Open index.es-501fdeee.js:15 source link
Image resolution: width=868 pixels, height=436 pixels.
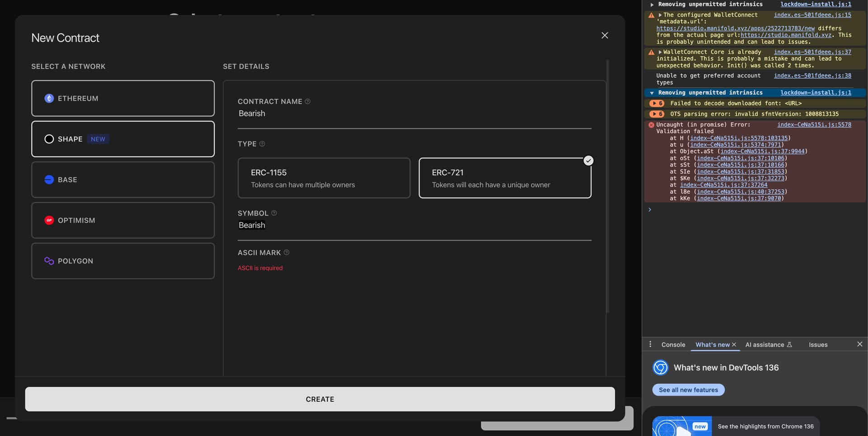click(812, 15)
